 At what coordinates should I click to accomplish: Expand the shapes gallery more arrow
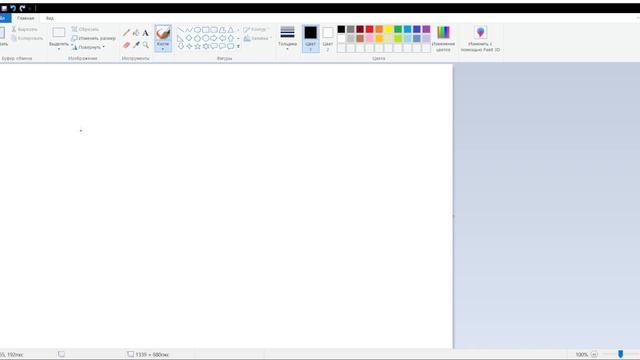pos(238,47)
